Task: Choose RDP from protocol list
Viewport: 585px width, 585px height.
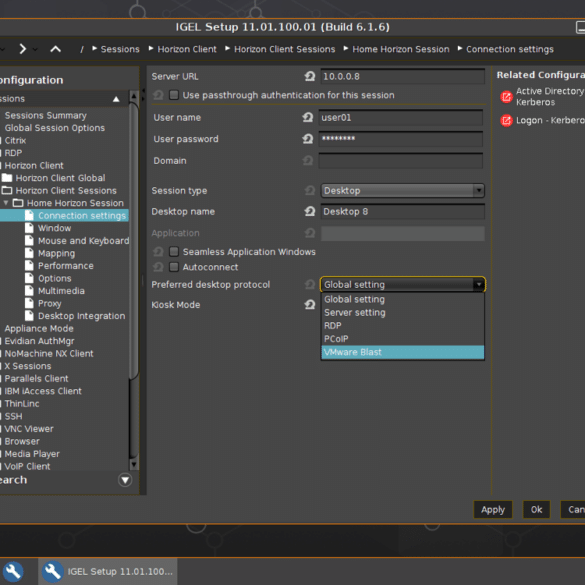Action: (403, 326)
